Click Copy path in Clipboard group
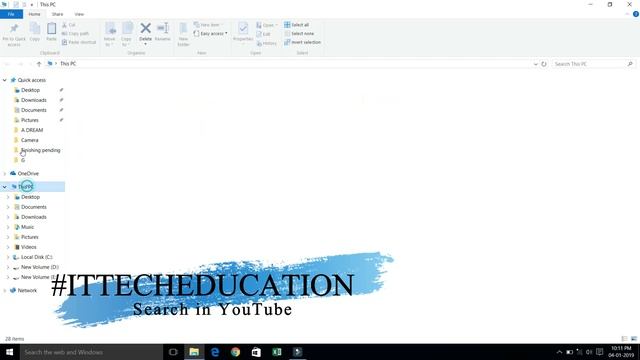This screenshot has height=360, width=640. tap(76, 33)
